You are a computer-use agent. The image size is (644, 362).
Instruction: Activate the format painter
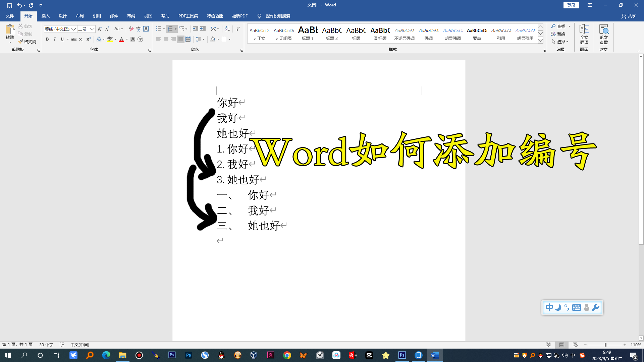click(x=28, y=42)
